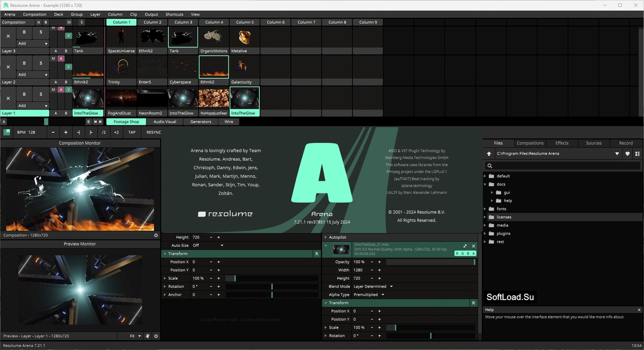
Task: Open clip Transform presets P button
Action: pos(474,303)
